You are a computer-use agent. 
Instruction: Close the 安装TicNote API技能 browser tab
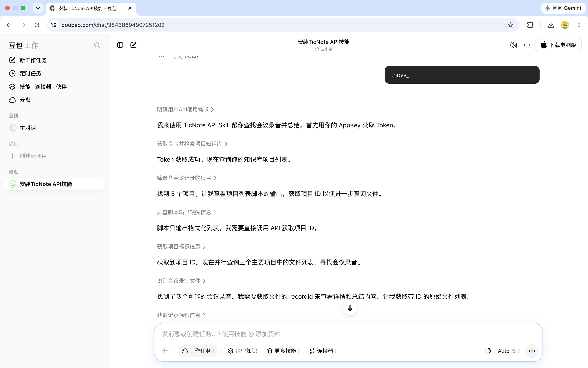tap(130, 8)
